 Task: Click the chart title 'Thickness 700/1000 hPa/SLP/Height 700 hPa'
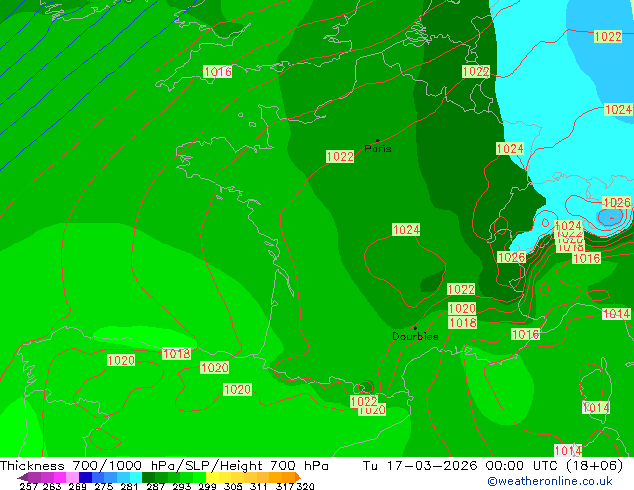(x=164, y=466)
